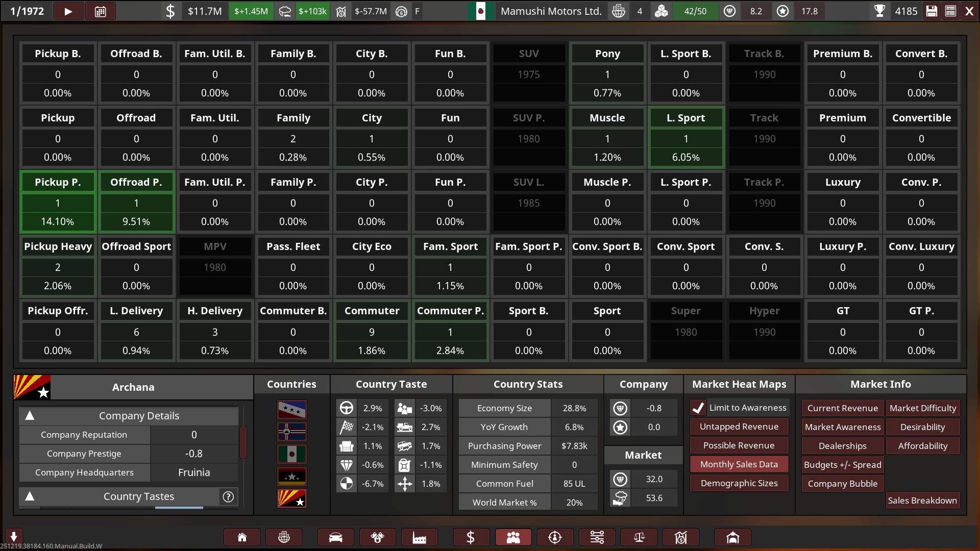Open the garage dealership icon
Viewport: 980px width, 551px height.
pos(732,537)
